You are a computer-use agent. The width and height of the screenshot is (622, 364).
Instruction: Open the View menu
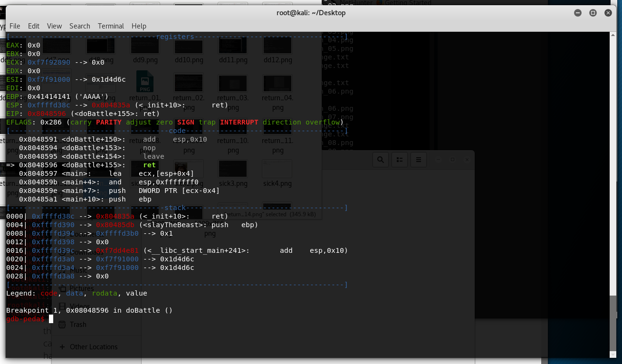(x=54, y=26)
